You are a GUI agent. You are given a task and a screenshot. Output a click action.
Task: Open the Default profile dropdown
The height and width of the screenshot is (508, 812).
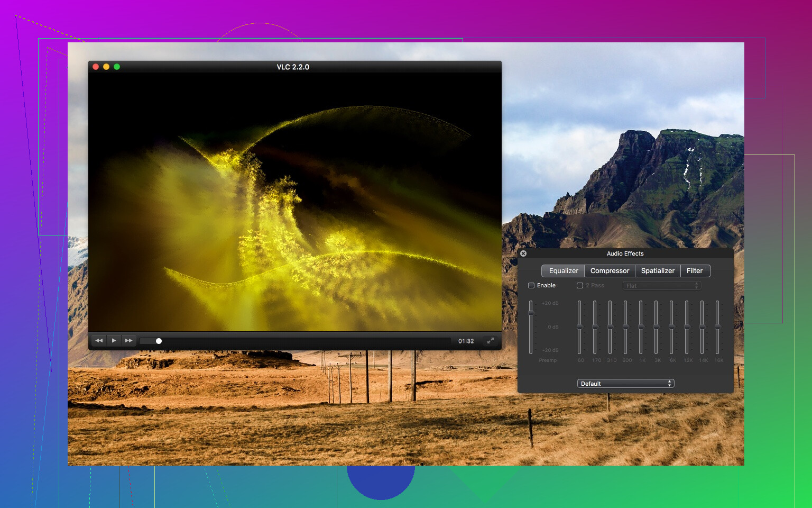tap(625, 384)
